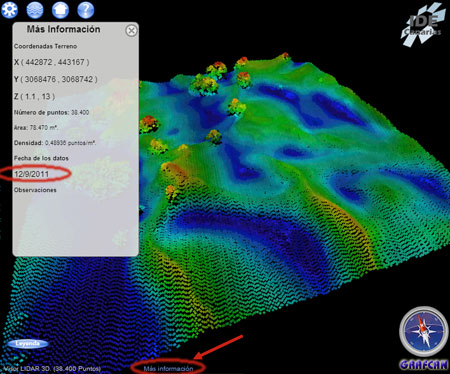The image size is (450, 374).
Task: Click the GRAFCAN logo text
Action: point(424,365)
